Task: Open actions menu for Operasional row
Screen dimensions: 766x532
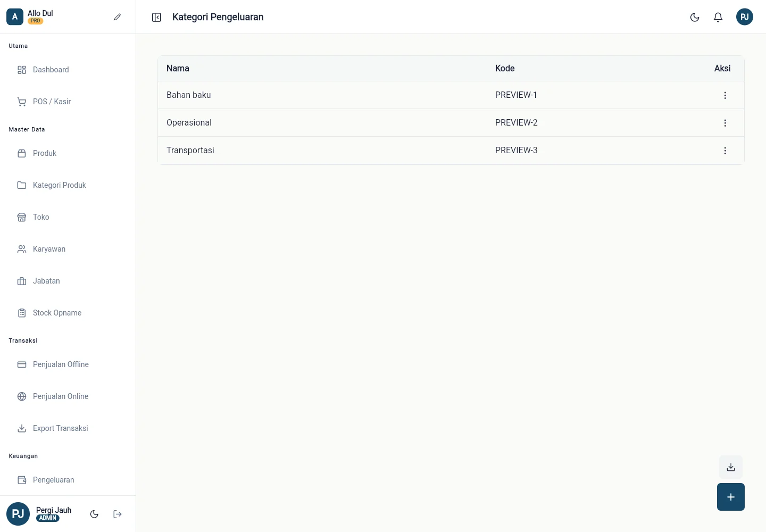Action: pyautogui.click(x=725, y=123)
